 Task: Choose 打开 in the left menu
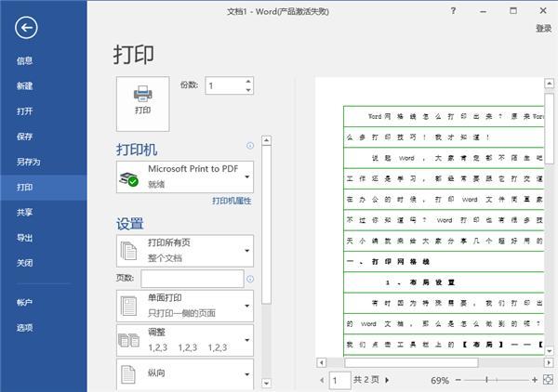(x=24, y=111)
